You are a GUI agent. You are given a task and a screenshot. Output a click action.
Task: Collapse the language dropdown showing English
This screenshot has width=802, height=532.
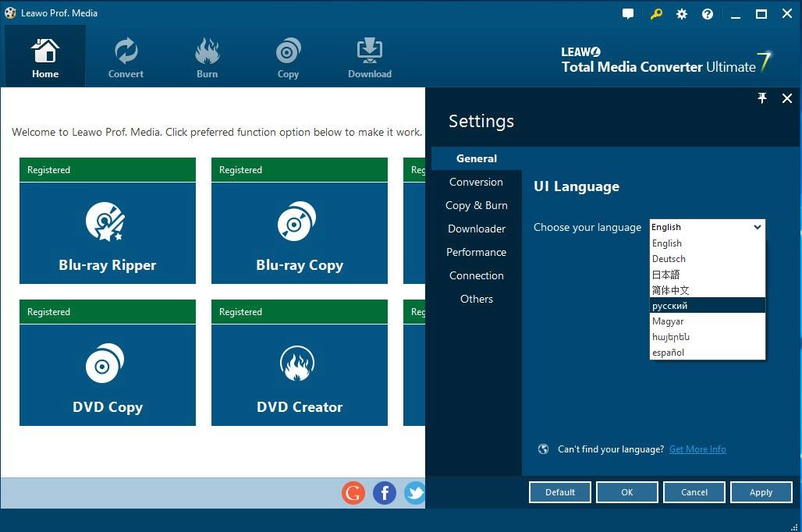708,227
